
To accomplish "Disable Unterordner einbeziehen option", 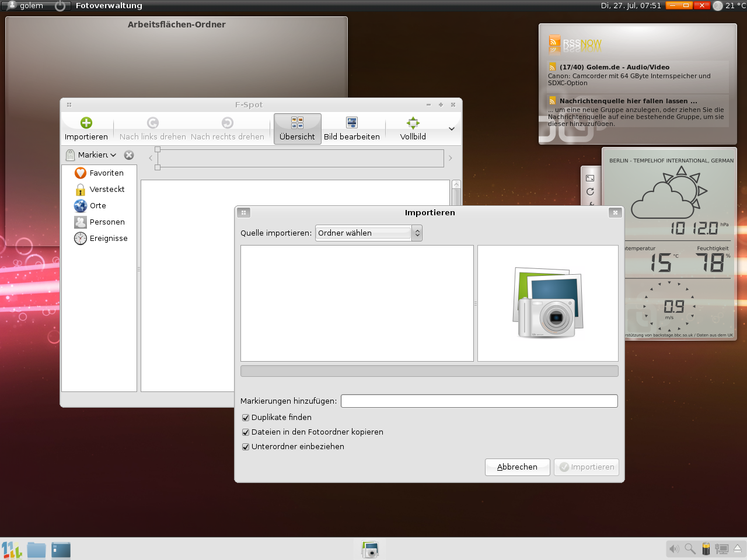I will [246, 447].
